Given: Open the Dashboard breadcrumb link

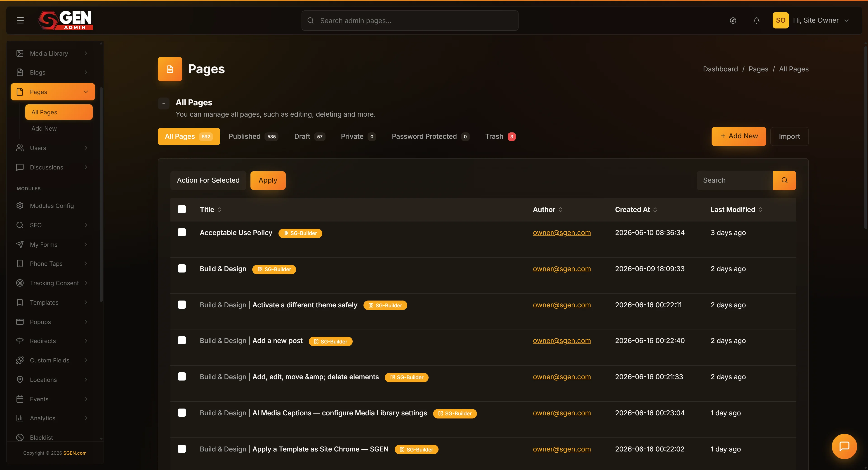Looking at the screenshot, I should (720, 69).
